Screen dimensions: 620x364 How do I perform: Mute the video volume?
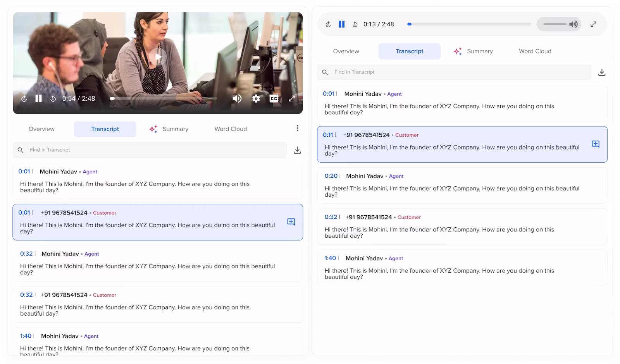click(x=237, y=99)
